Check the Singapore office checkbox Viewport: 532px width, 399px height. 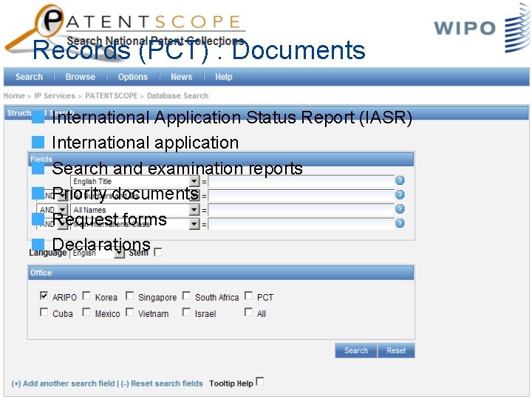[x=129, y=296]
